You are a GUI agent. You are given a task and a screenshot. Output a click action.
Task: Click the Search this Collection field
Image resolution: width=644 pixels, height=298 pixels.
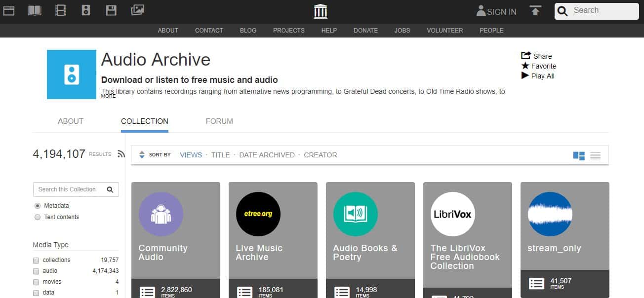[x=69, y=189]
